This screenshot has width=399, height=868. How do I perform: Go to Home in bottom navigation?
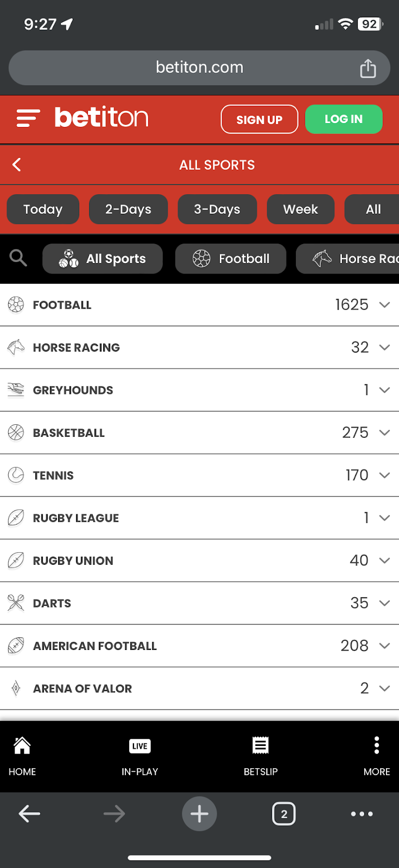pos(22,756)
